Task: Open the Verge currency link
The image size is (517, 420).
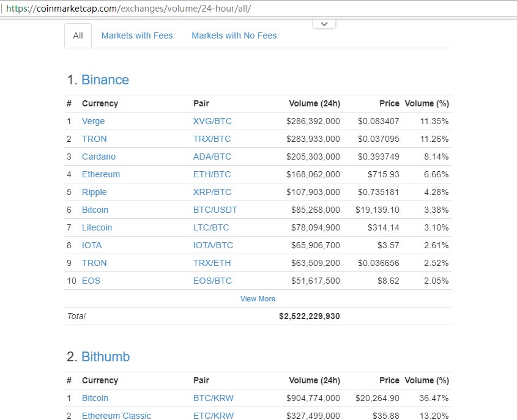Action: coord(94,121)
